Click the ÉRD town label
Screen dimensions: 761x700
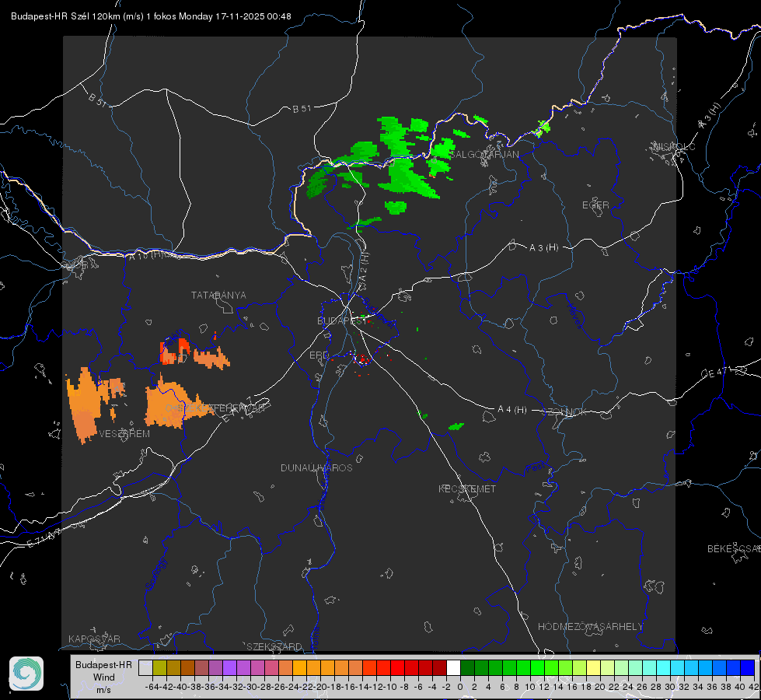click(319, 355)
